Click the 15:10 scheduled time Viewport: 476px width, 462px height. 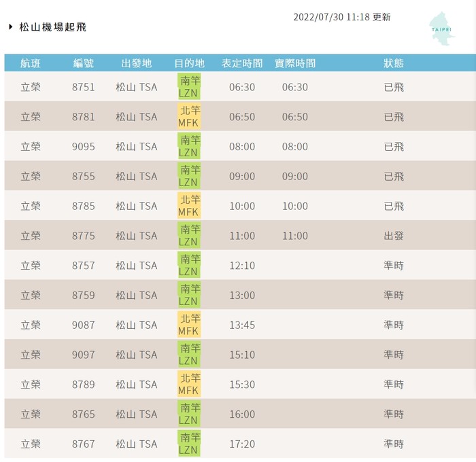242,355
